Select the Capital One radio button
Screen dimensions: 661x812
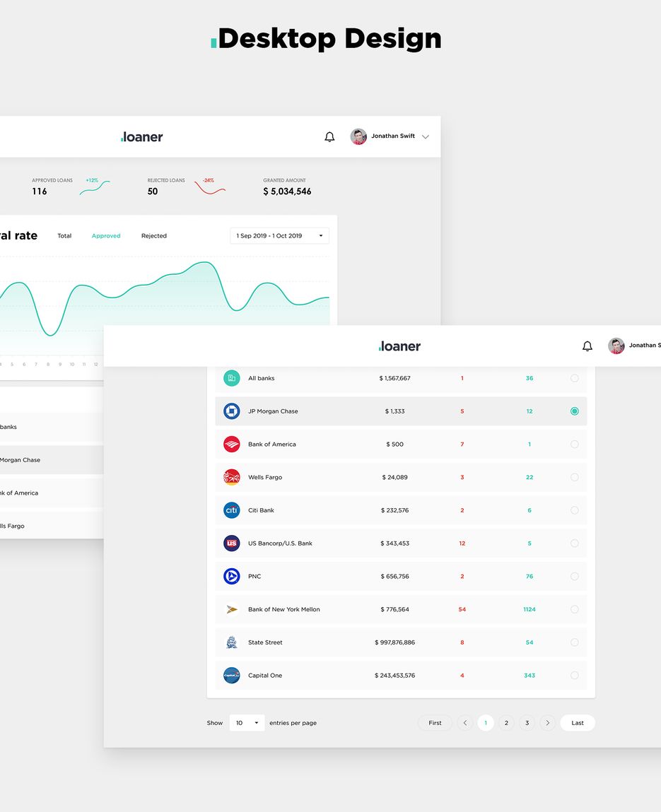(575, 676)
